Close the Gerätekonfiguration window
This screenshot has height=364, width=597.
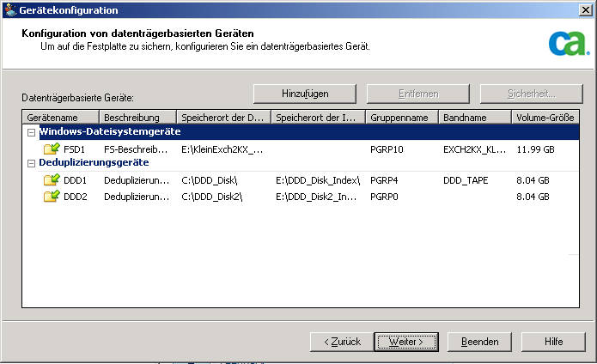point(586,10)
